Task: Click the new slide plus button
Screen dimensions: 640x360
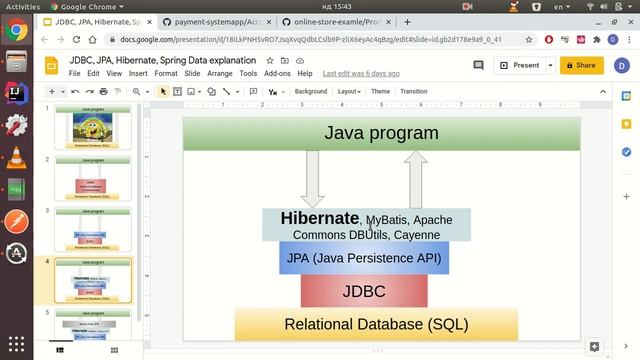Action: pyautogui.click(x=52, y=91)
